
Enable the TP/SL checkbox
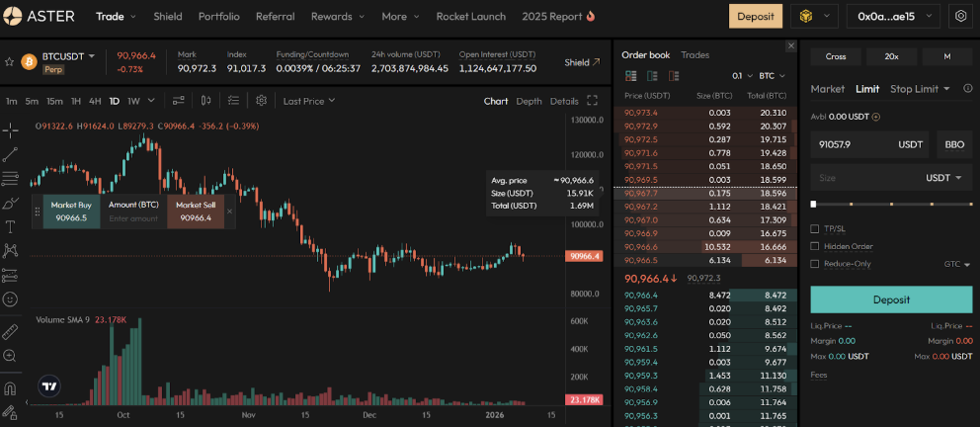click(814, 228)
